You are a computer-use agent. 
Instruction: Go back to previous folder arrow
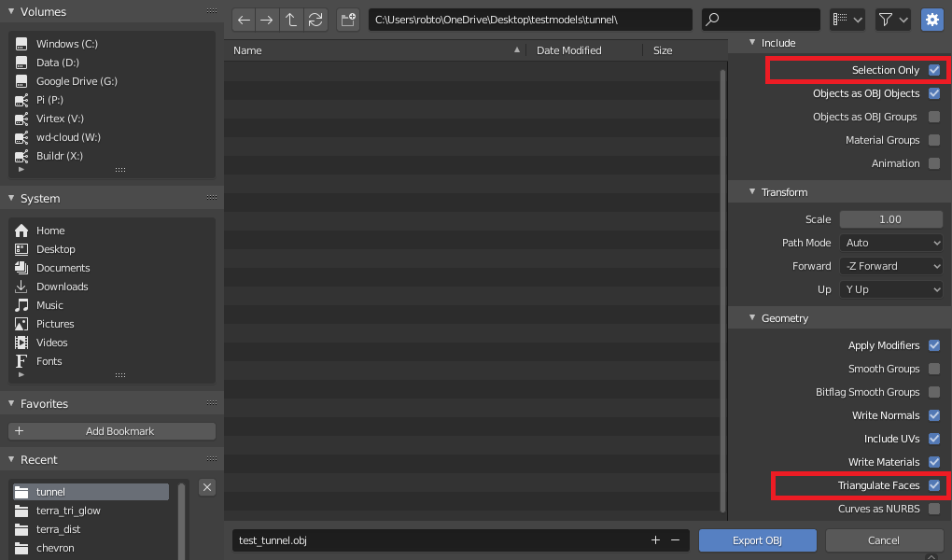coord(244,20)
